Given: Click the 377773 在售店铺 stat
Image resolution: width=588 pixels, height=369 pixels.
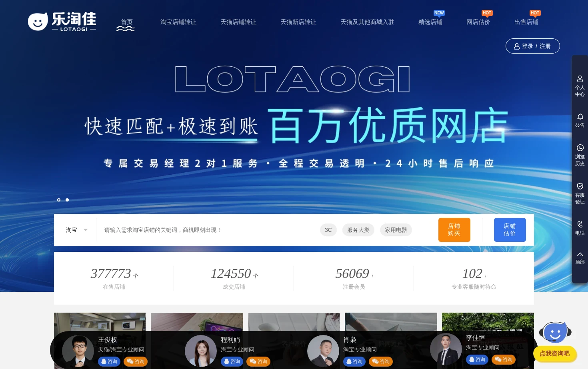Looking at the screenshot, I should [x=114, y=278].
